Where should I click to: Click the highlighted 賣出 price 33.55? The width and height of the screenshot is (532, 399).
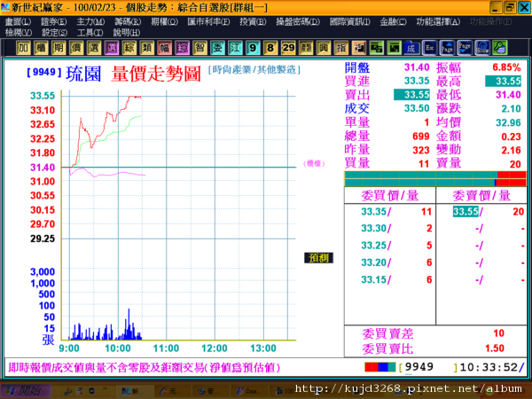(x=411, y=95)
